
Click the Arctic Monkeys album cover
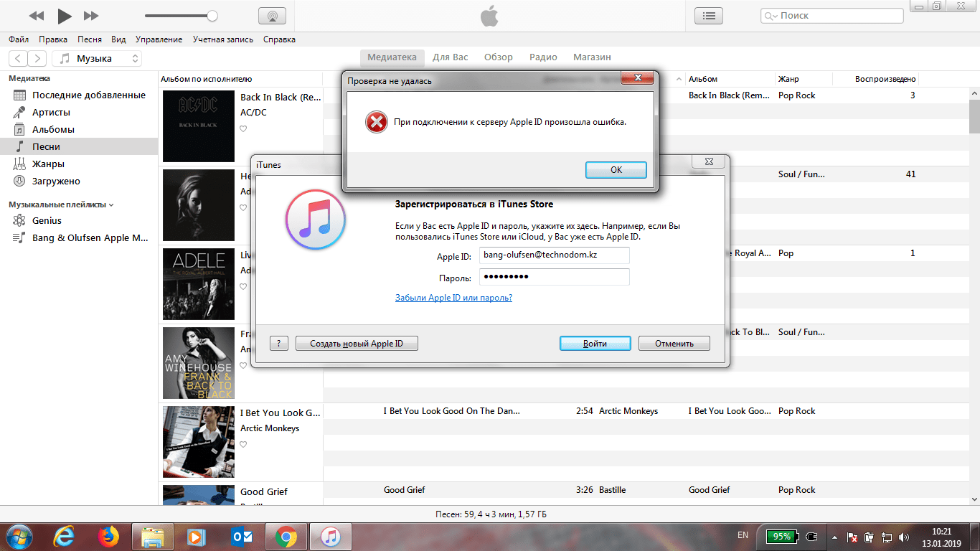(199, 442)
